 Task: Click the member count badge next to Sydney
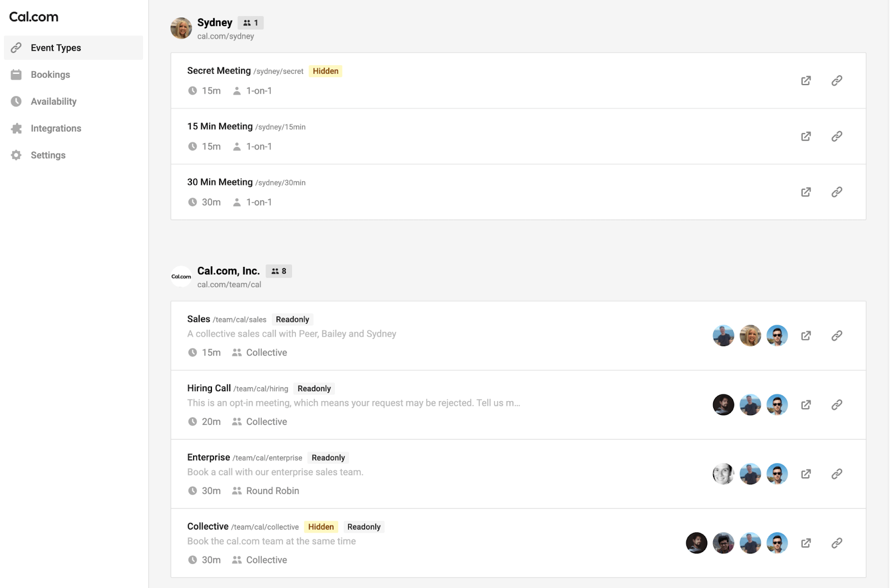point(251,23)
